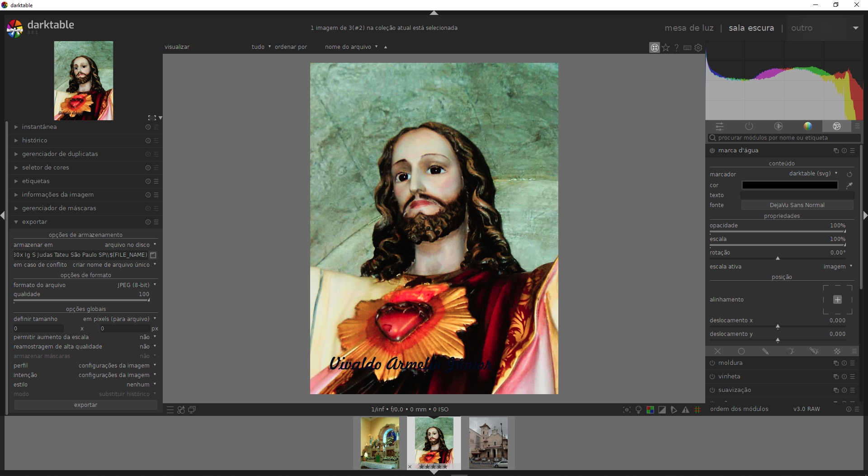The image size is (868, 476).
Task: Open second darkroom window
Action: tap(192, 410)
